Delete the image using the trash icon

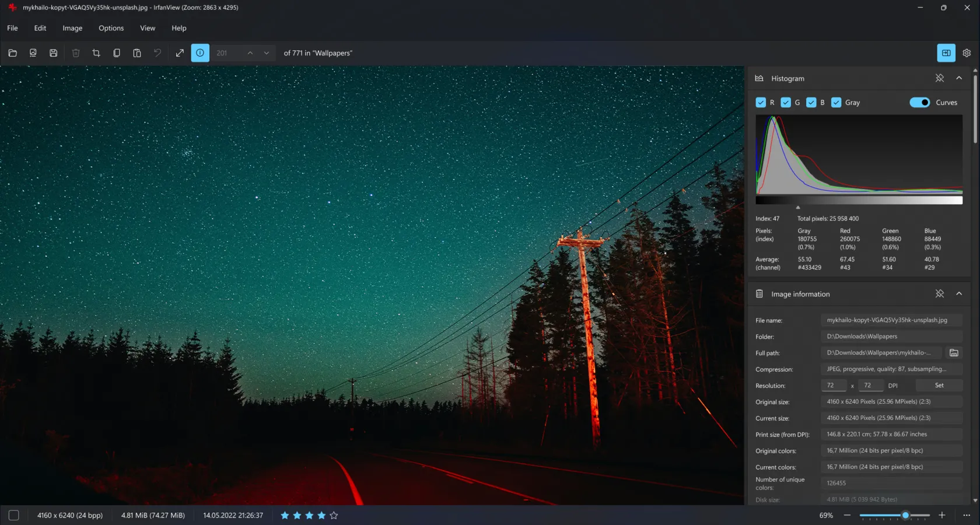coord(76,53)
